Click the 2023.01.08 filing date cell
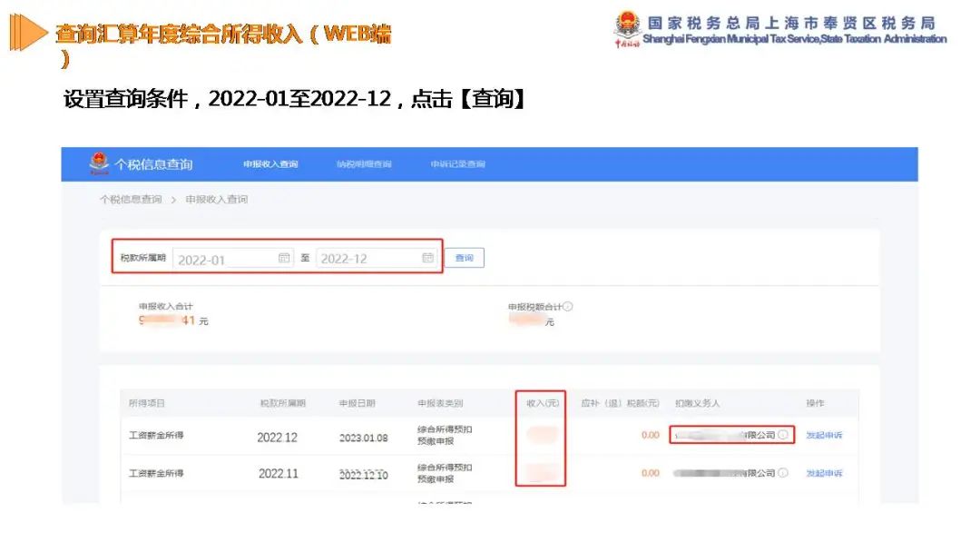The height and width of the screenshot is (552, 980). pos(364,438)
